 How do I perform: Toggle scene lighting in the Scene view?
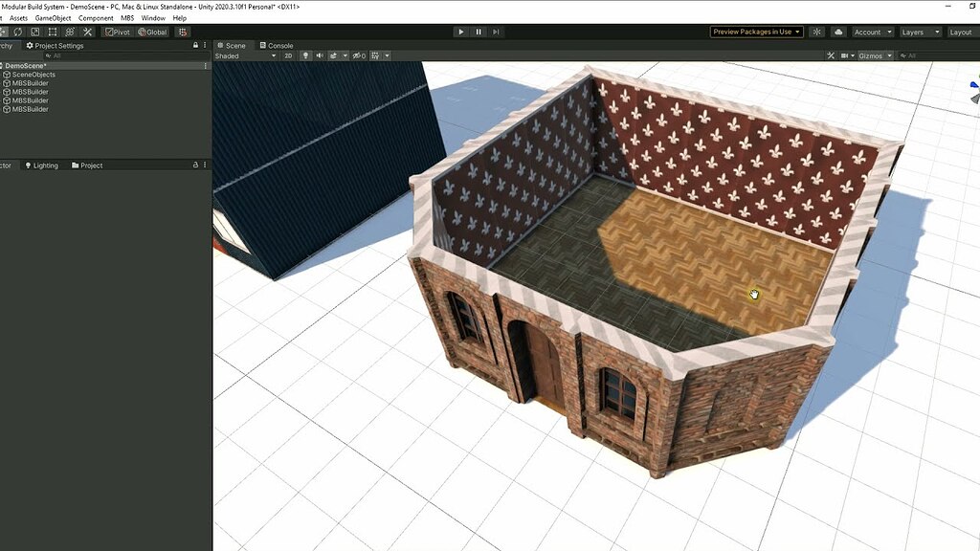(x=306, y=55)
